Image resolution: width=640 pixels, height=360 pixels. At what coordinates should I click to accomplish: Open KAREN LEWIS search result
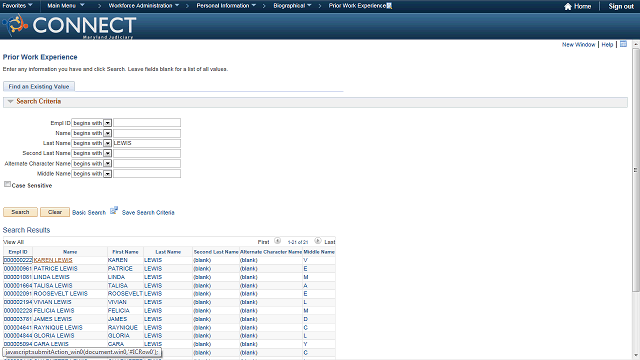coord(53,260)
